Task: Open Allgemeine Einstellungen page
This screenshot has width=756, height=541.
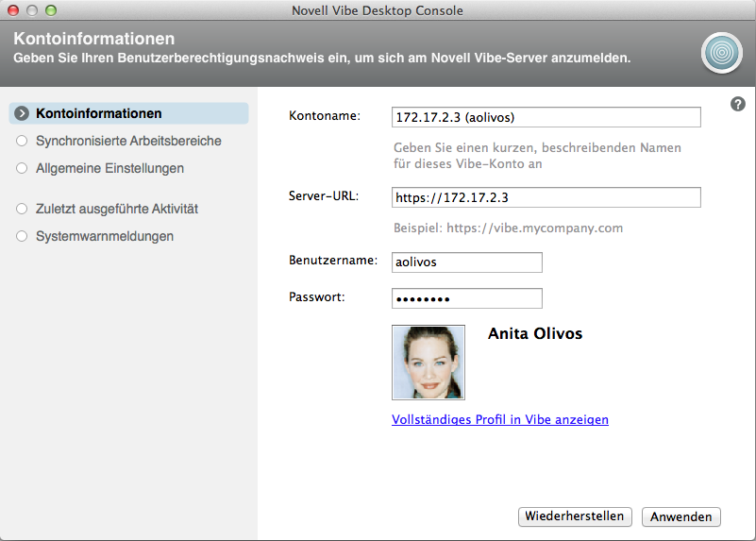Action: coord(109,169)
